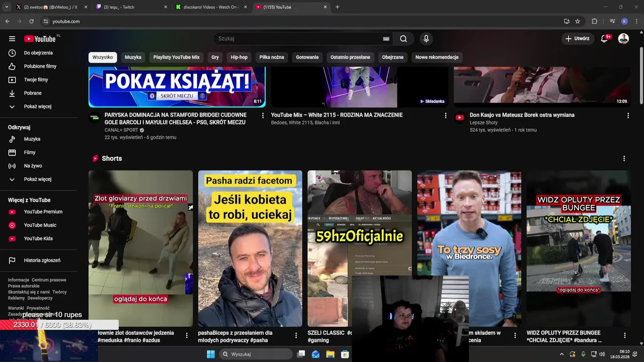Open options for the WIDZ OPLUTY short
The width and height of the screenshot is (644, 362).
pyautogui.click(x=625, y=335)
